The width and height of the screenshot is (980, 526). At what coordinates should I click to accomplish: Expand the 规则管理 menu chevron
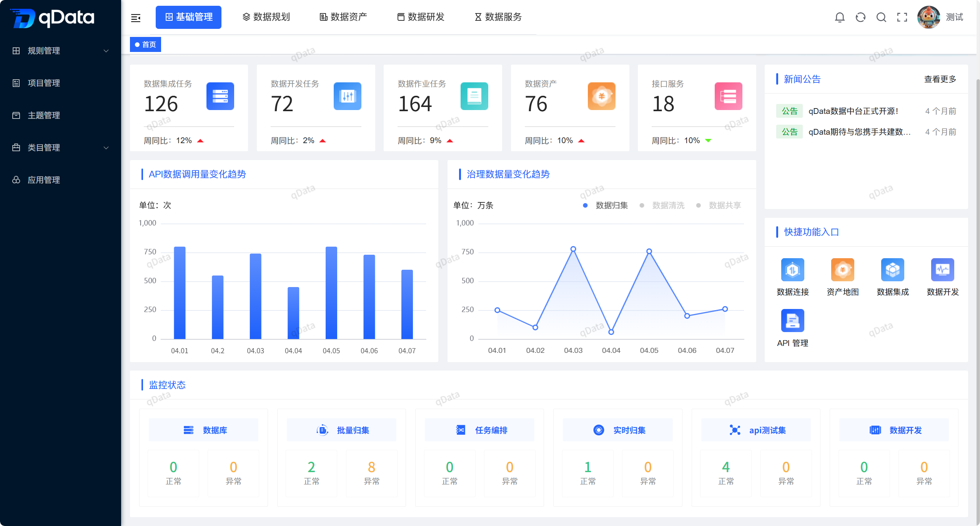(106, 51)
